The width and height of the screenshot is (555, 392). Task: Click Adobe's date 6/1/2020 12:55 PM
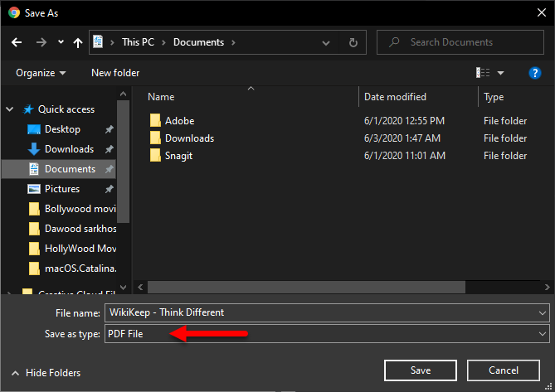click(x=404, y=121)
